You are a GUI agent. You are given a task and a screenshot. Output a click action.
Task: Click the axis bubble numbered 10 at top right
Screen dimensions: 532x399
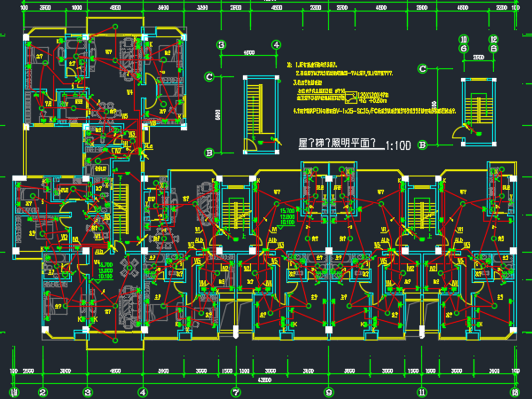click(x=464, y=39)
